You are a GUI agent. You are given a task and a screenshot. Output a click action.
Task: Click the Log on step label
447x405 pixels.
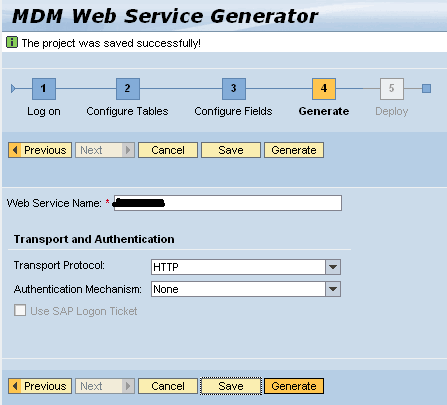tap(44, 111)
